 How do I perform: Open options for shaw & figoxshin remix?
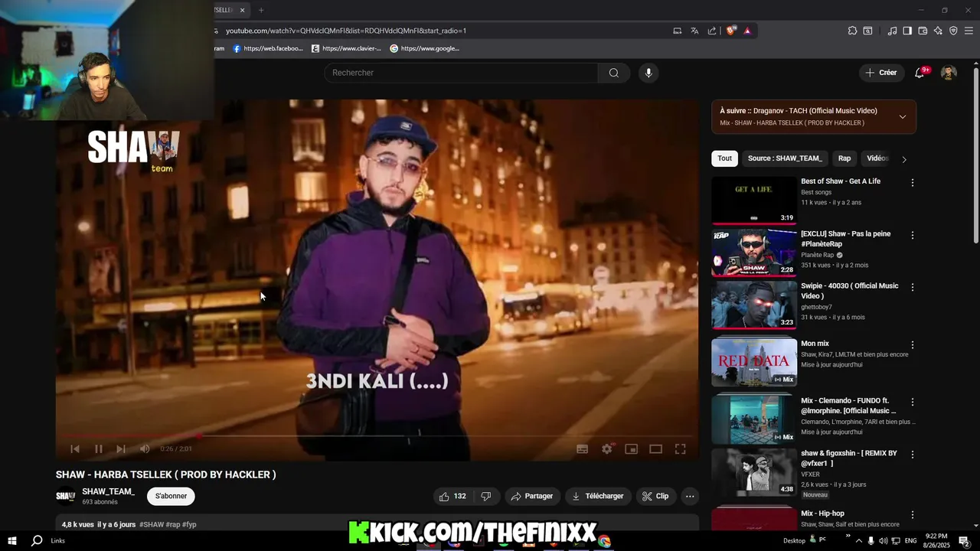pyautogui.click(x=912, y=455)
